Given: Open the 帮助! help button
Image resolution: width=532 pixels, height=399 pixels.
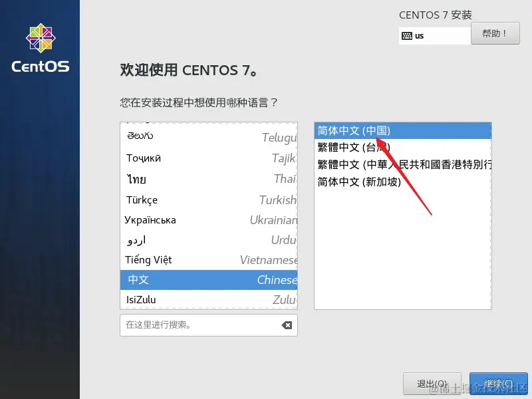Looking at the screenshot, I should [x=495, y=33].
